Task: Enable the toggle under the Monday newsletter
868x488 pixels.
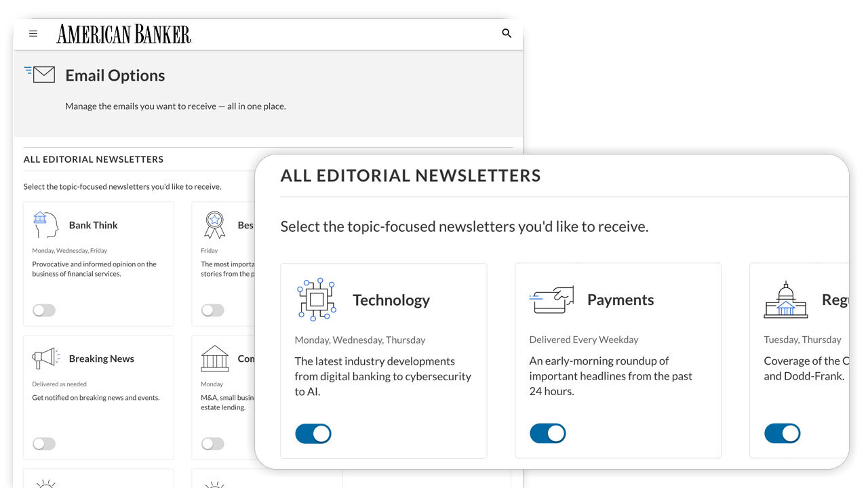Action: click(212, 444)
